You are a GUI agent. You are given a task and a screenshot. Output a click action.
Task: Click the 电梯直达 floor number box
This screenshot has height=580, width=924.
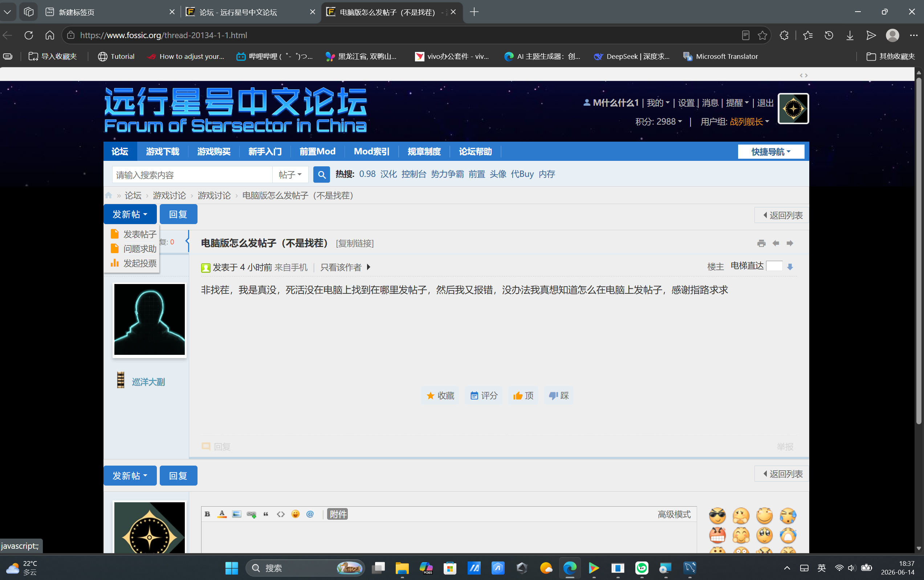(774, 266)
